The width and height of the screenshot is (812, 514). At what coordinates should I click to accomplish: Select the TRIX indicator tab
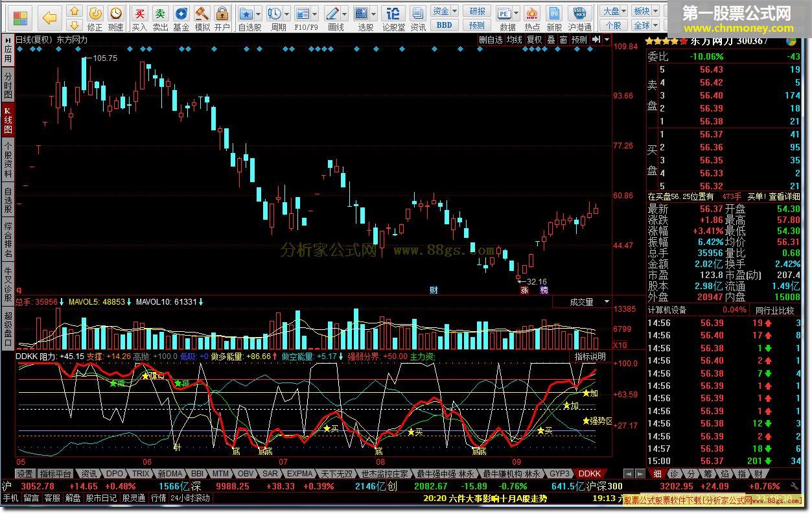141,474
